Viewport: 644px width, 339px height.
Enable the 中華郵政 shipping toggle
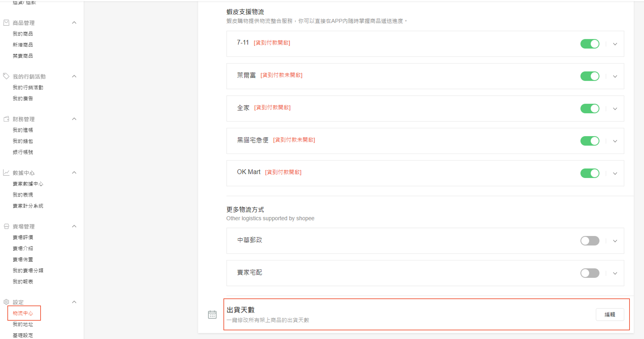tap(590, 241)
